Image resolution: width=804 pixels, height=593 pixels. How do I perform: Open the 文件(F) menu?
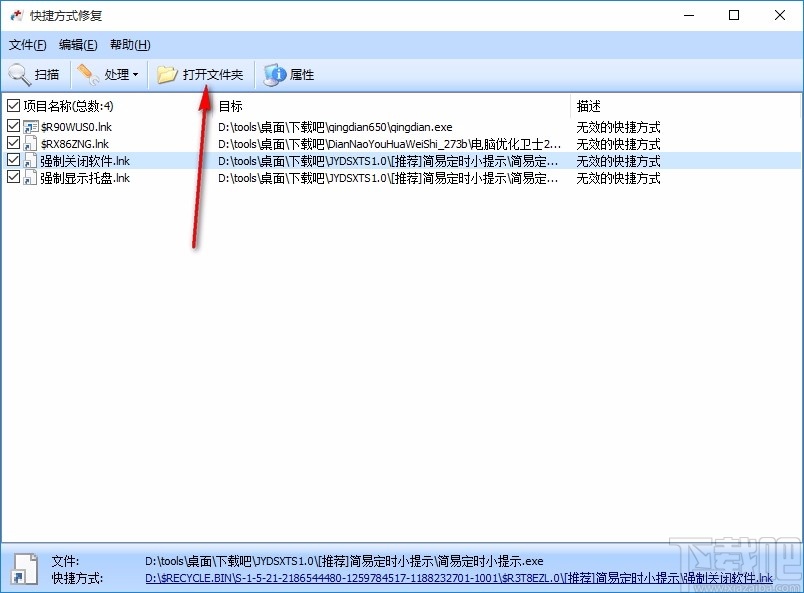[27, 44]
